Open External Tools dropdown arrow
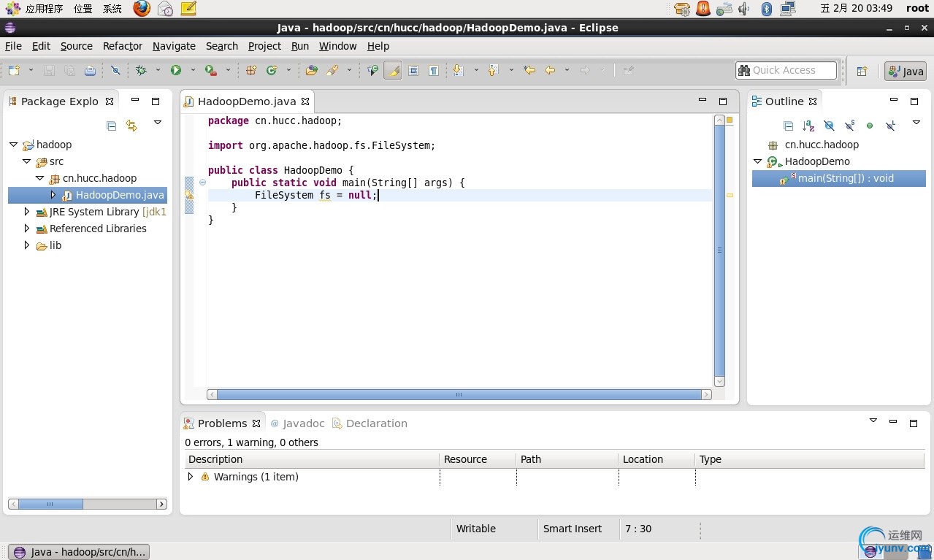 click(228, 70)
